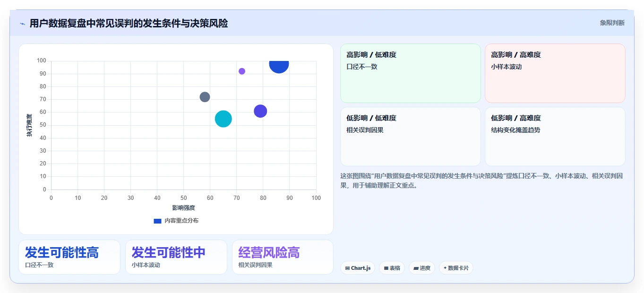Click the Chart.js tag icon

point(348,268)
